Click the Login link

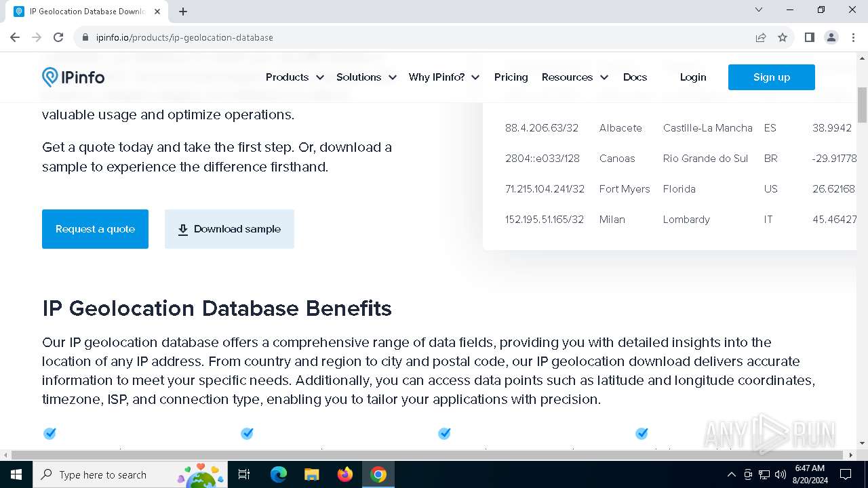pyautogui.click(x=693, y=77)
